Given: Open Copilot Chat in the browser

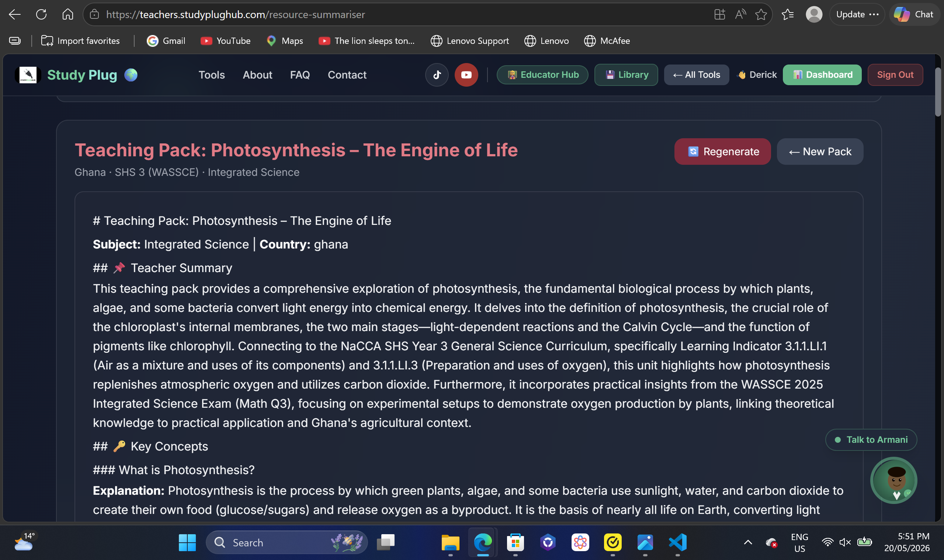Looking at the screenshot, I should coord(914,14).
